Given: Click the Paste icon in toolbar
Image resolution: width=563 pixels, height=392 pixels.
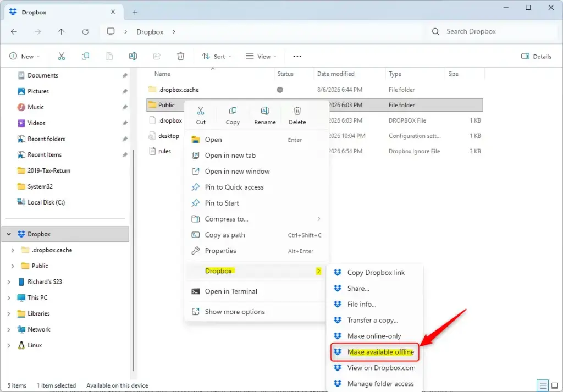Looking at the screenshot, I should (109, 57).
